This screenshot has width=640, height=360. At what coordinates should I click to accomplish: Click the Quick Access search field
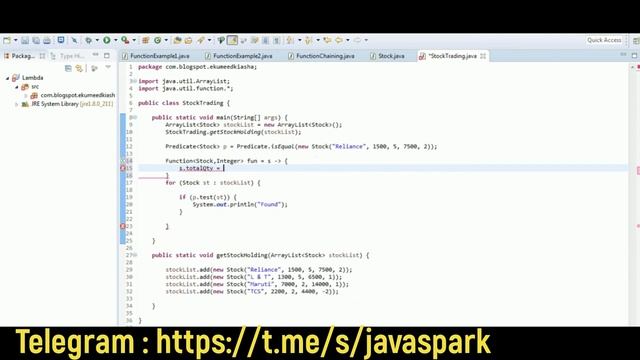(604, 40)
